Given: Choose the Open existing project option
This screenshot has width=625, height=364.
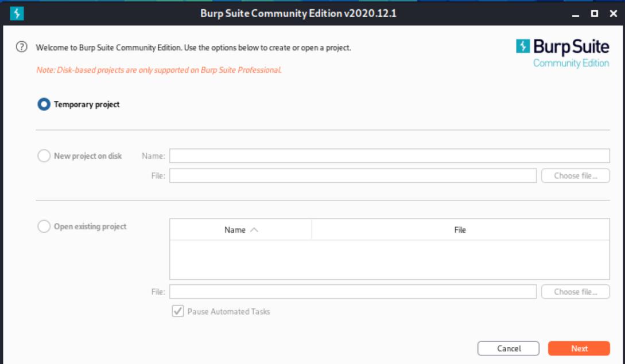Looking at the screenshot, I should pyautogui.click(x=44, y=226).
